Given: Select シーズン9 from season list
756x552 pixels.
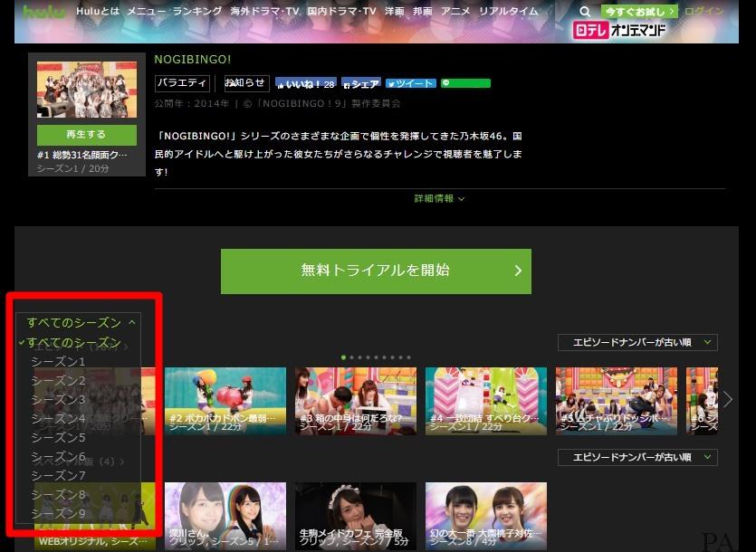Looking at the screenshot, I should coord(58,513).
